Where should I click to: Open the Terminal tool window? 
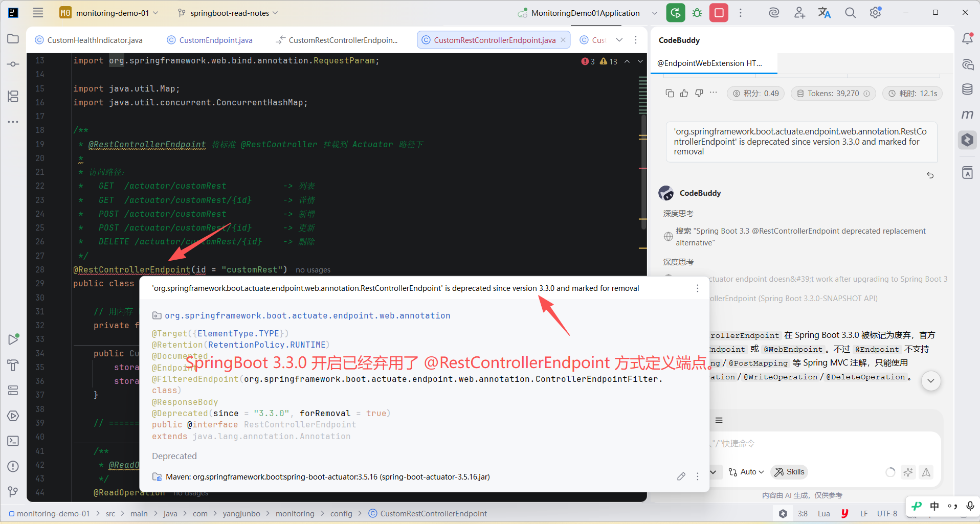point(13,441)
